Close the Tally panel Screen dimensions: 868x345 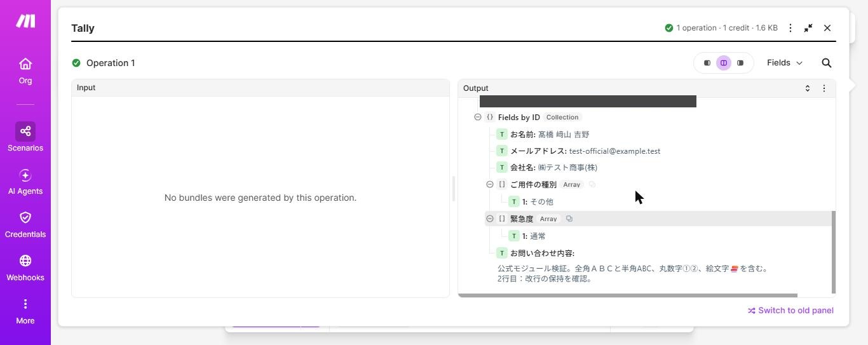827,28
